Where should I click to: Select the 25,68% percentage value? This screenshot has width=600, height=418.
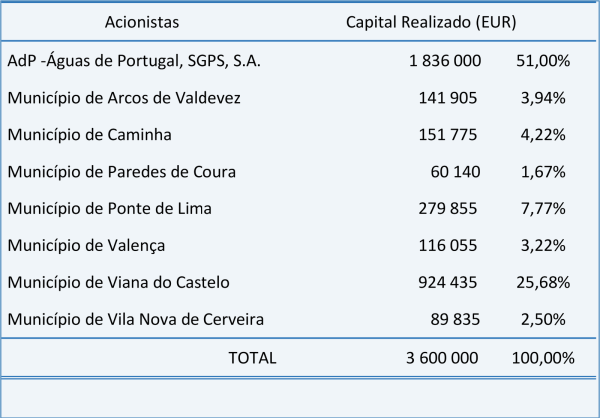543,283
